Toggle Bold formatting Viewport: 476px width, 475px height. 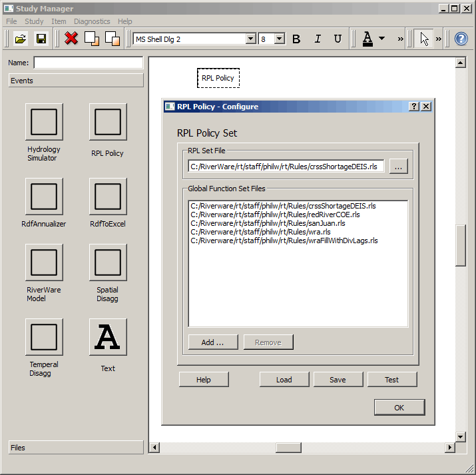click(296, 39)
